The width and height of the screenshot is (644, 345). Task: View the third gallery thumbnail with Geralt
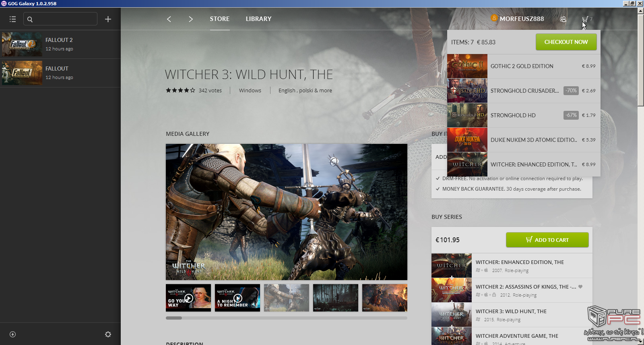[287, 298]
